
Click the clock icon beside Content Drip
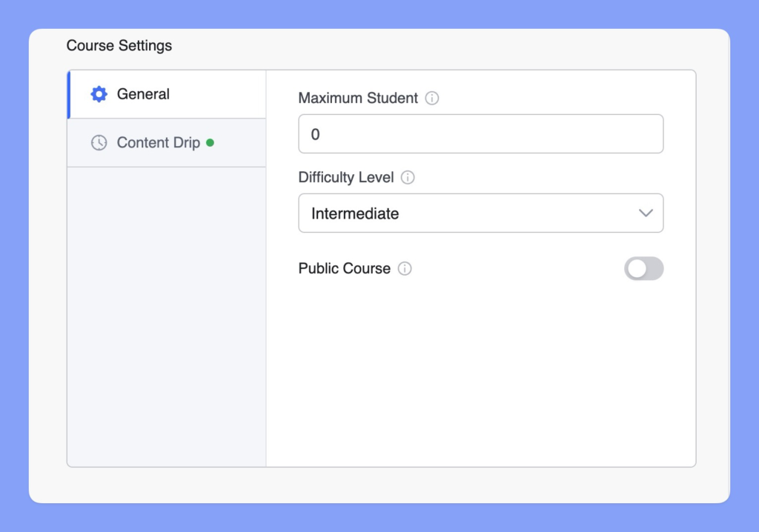tap(99, 143)
